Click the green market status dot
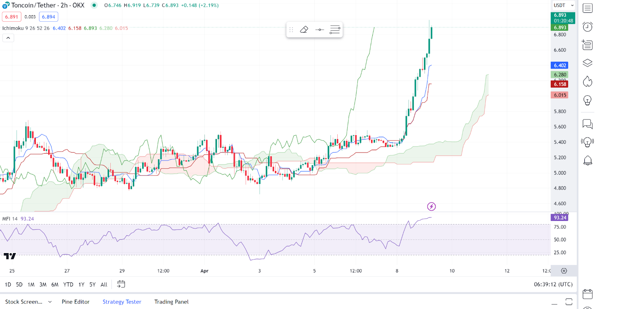The height and width of the screenshot is (309, 644). pos(94,5)
